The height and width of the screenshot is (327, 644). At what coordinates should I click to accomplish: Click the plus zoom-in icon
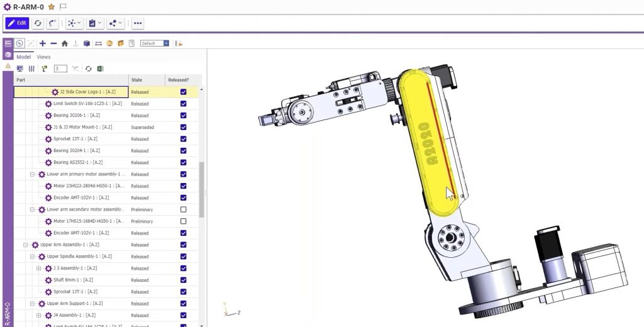[x=43, y=43]
